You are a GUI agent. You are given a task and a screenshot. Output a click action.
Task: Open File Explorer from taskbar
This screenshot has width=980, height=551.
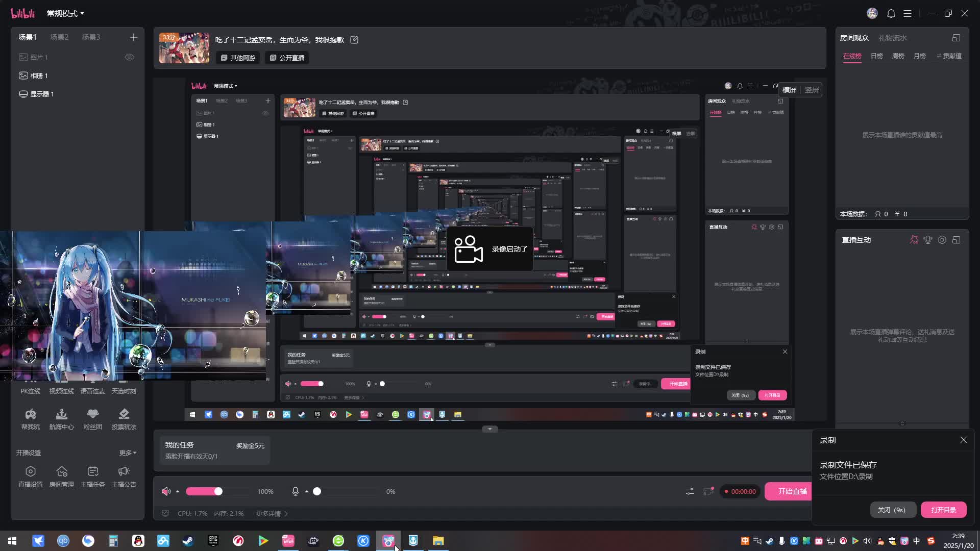click(438, 541)
